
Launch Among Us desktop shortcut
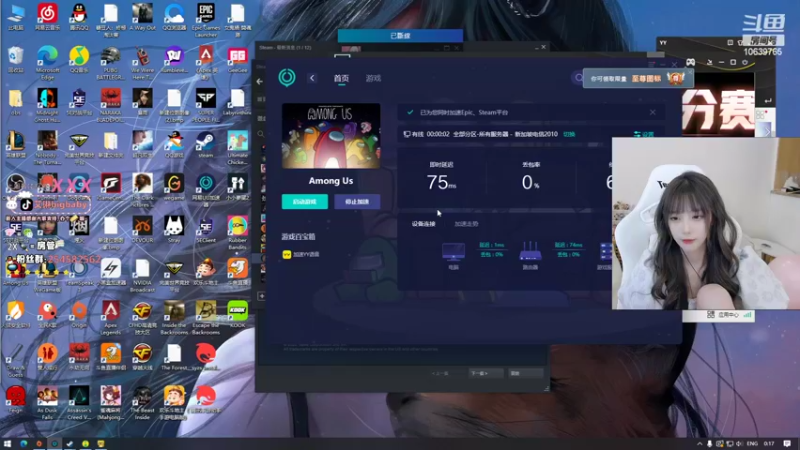16,271
